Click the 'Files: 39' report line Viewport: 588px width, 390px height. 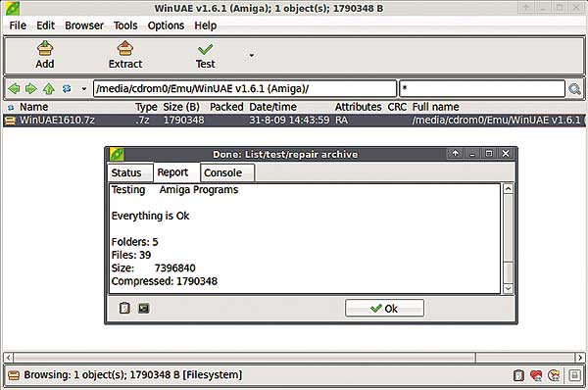point(131,255)
